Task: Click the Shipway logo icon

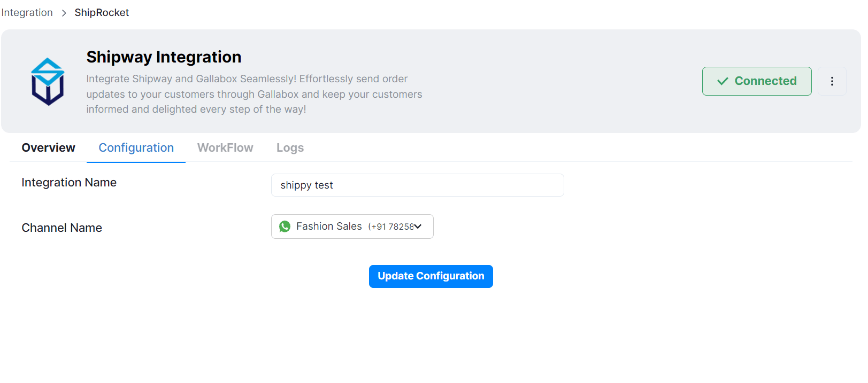Action: (48, 82)
